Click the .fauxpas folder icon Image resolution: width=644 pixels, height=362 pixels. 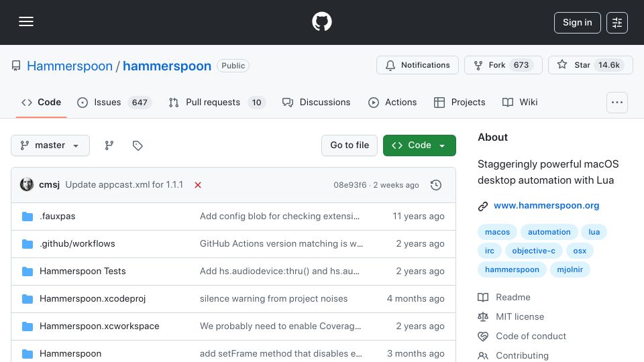pos(28,217)
